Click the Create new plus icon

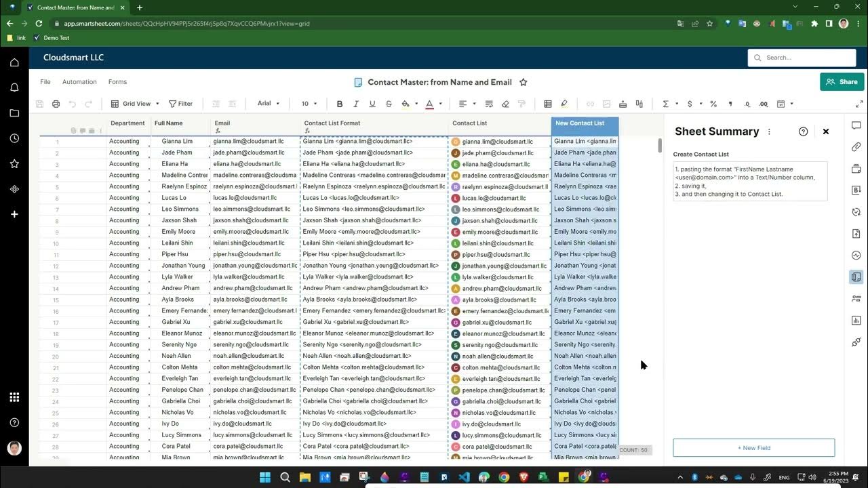[x=14, y=214]
